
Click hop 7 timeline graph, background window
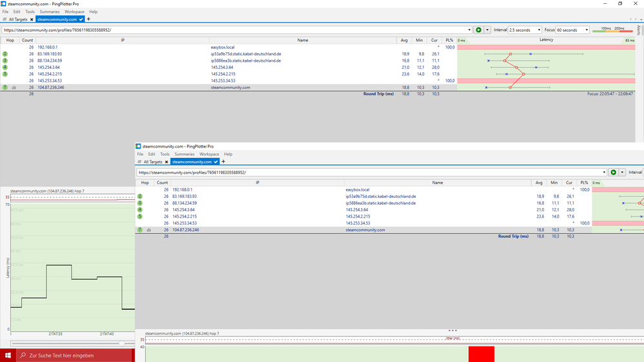(73, 267)
